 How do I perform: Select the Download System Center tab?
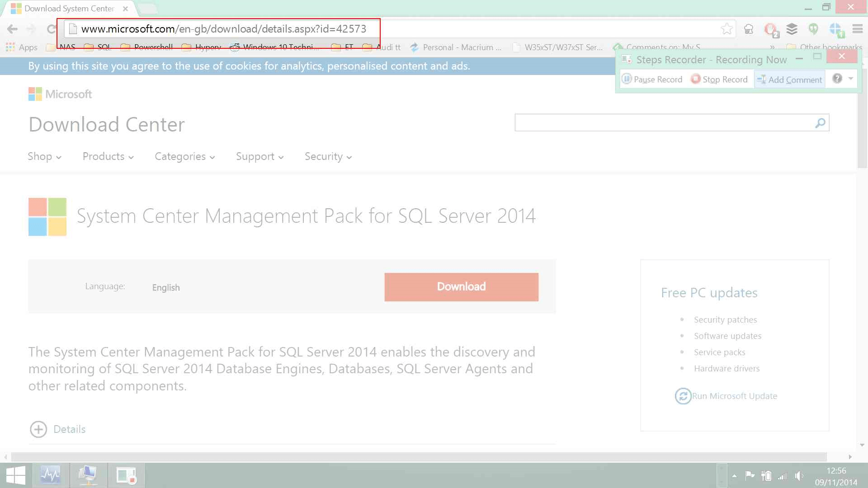coord(69,9)
